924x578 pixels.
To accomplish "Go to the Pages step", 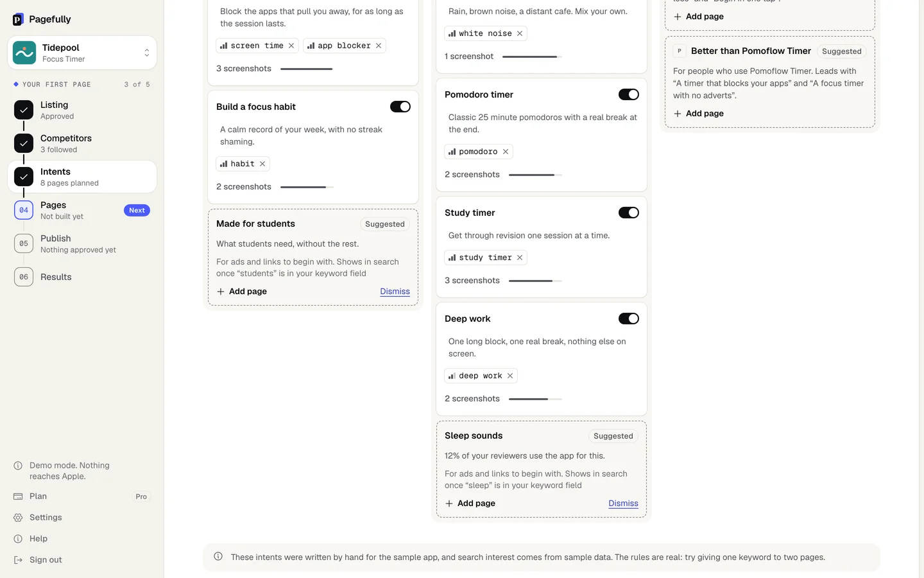I will point(82,210).
